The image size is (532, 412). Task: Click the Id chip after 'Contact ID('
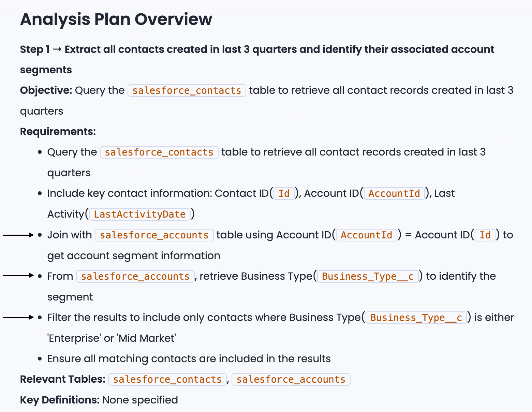point(284,194)
